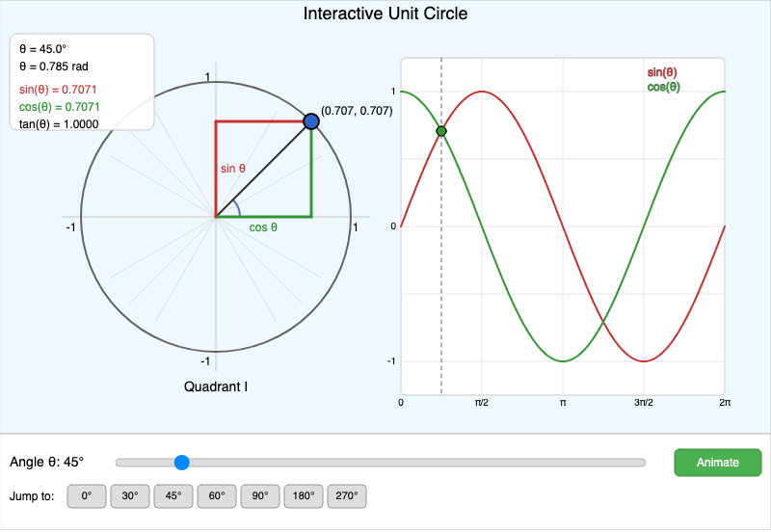This screenshot has height=532, width=771.
Task: Click the 2π axis tick label
Action: [725, 403]
